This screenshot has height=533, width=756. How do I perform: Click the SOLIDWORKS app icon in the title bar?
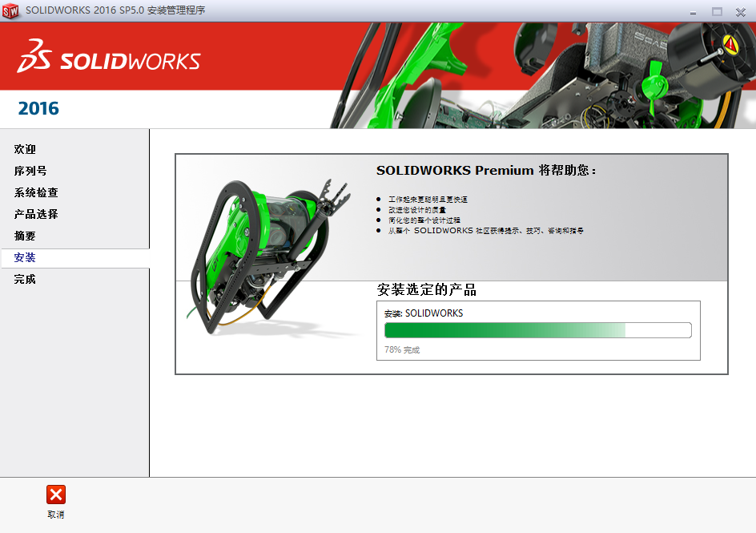coord(10,11)
